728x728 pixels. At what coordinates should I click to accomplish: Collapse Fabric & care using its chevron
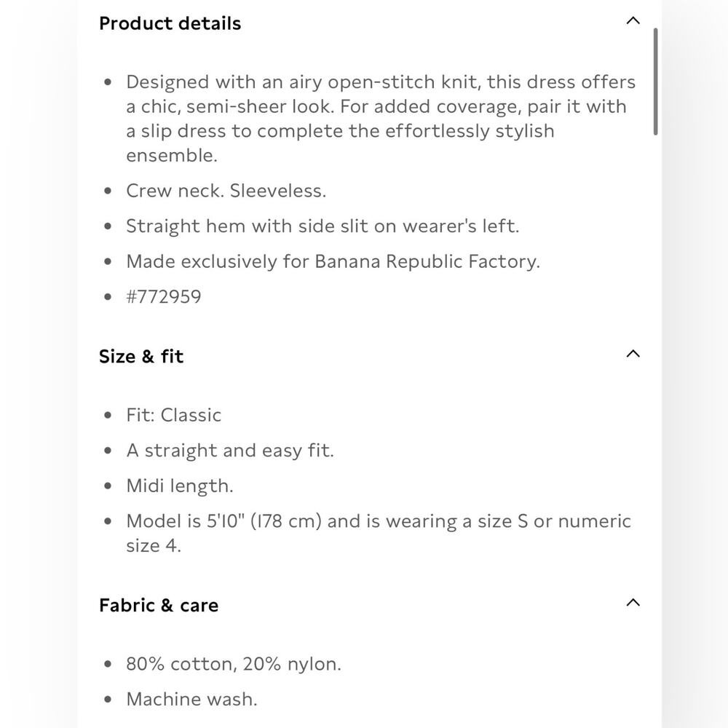633,603
